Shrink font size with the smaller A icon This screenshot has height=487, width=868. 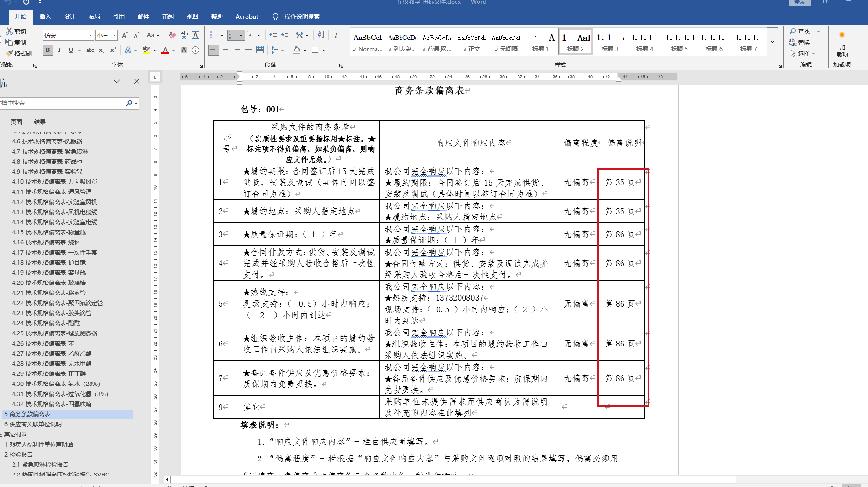click(136, 35)
